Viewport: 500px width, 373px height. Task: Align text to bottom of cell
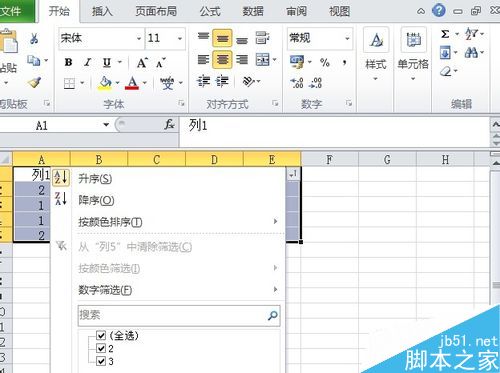(x=242, y=40)
